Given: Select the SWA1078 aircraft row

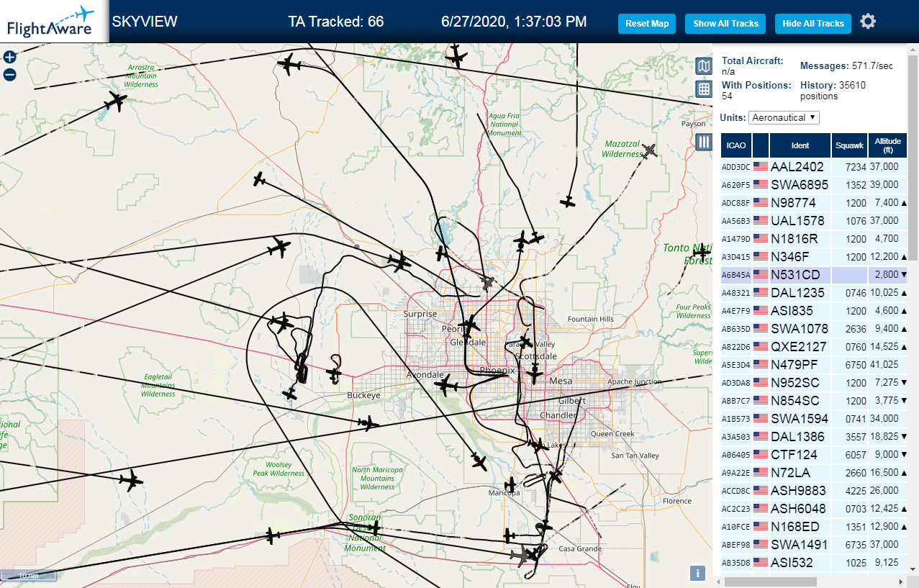Looking at the screenshot, I should click(x=815, y=329).
